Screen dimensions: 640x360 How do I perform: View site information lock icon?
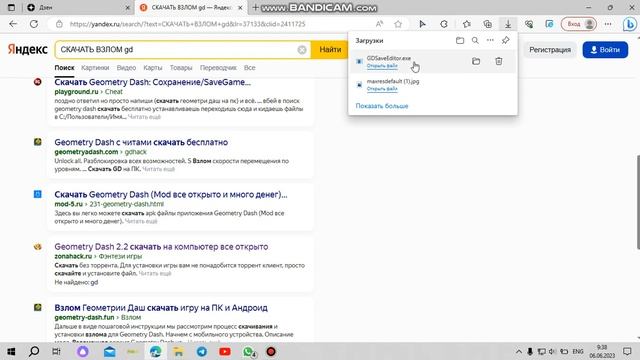pyautogui.click(x=59, y=24)
